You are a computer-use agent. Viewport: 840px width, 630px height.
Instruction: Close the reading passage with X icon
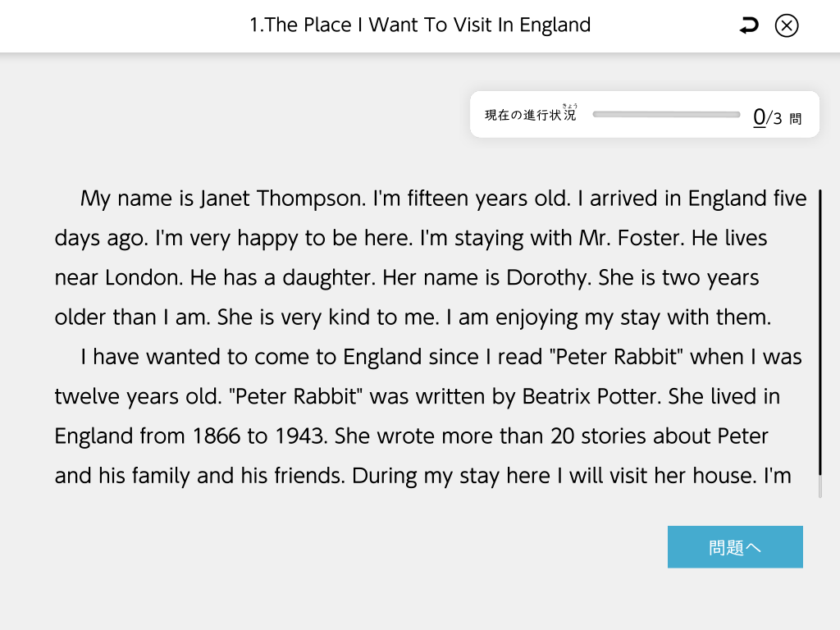786,26
